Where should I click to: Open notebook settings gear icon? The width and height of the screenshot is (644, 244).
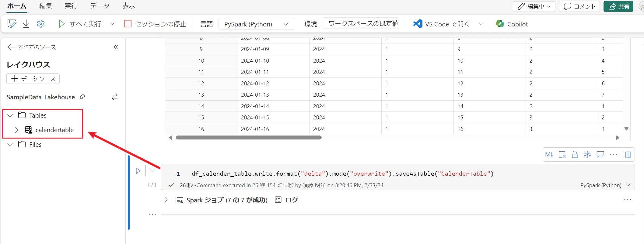pyautogui.click(x=41, y=24)
